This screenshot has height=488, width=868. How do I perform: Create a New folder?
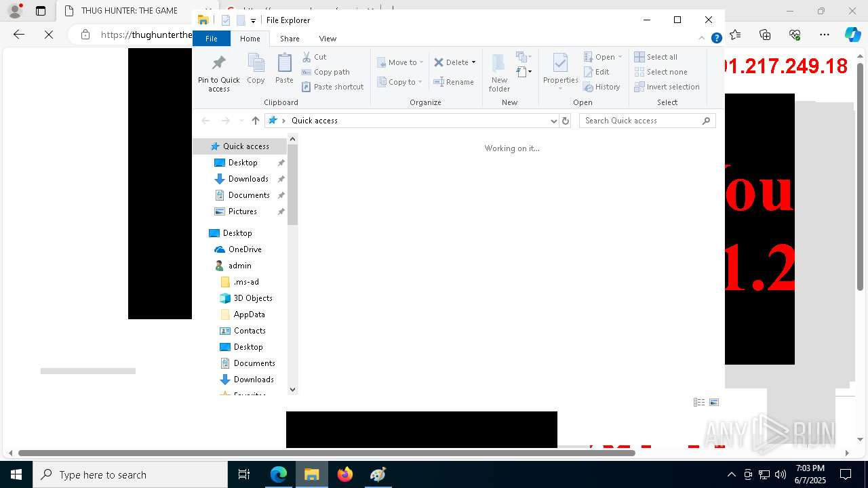pos(499,73)
